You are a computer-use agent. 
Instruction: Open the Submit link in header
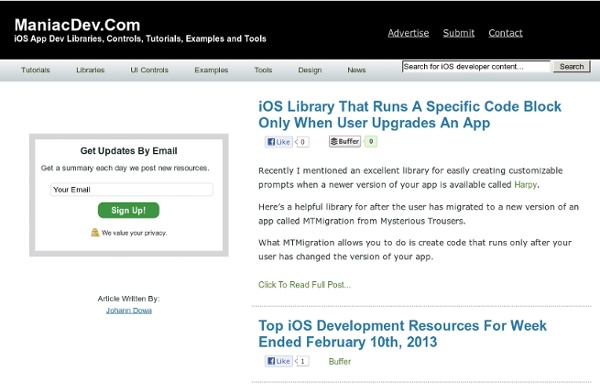tap(459, 33)
